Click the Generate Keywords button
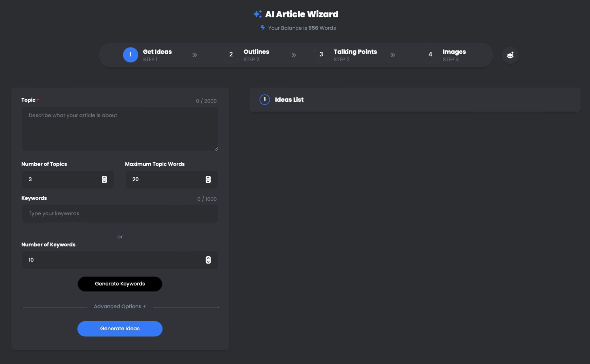The height and width of the screenshot is (364, 590). 120,284
